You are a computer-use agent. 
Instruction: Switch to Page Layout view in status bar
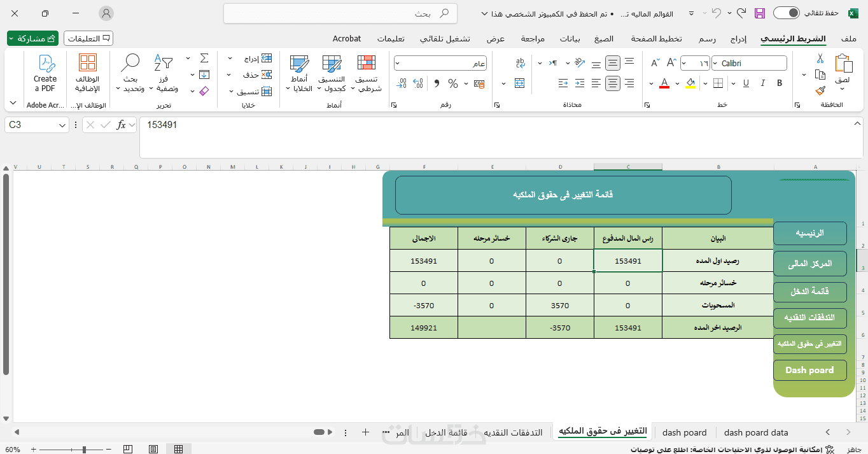point(155,450)
